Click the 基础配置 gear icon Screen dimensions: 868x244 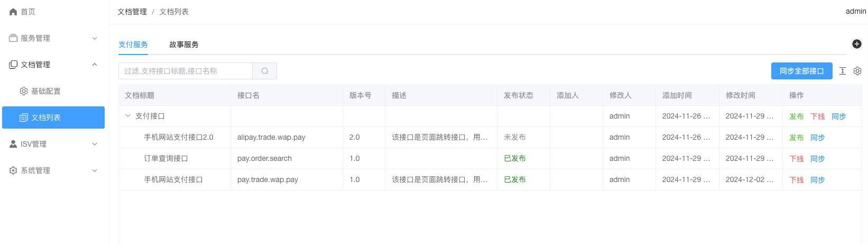coord(24,91)
